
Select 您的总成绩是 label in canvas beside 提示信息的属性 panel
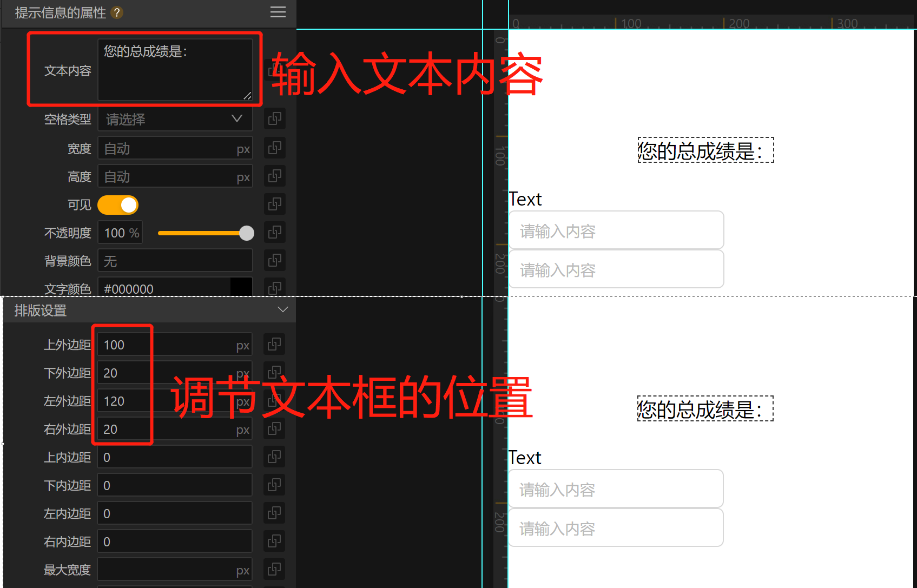click(706, 150)
